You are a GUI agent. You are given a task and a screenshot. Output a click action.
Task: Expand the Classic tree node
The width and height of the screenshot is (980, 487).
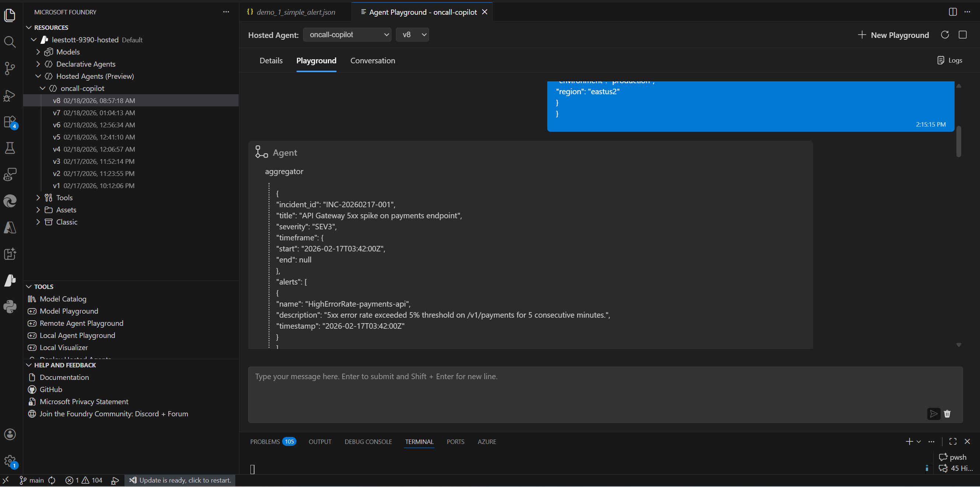click(38, 222)
